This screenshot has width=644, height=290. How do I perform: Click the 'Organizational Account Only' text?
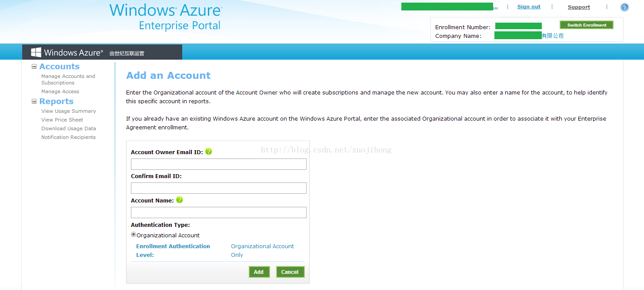(262, 250)
